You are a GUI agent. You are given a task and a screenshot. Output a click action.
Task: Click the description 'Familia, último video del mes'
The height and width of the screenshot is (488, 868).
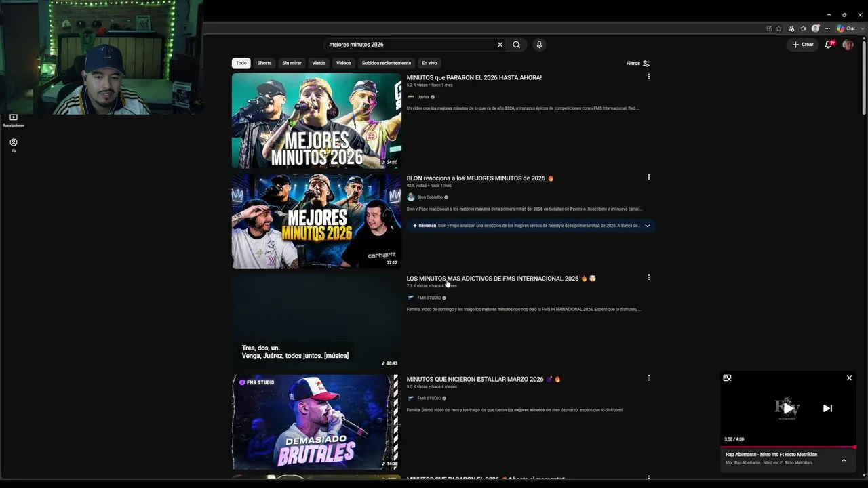click(515, 410)
